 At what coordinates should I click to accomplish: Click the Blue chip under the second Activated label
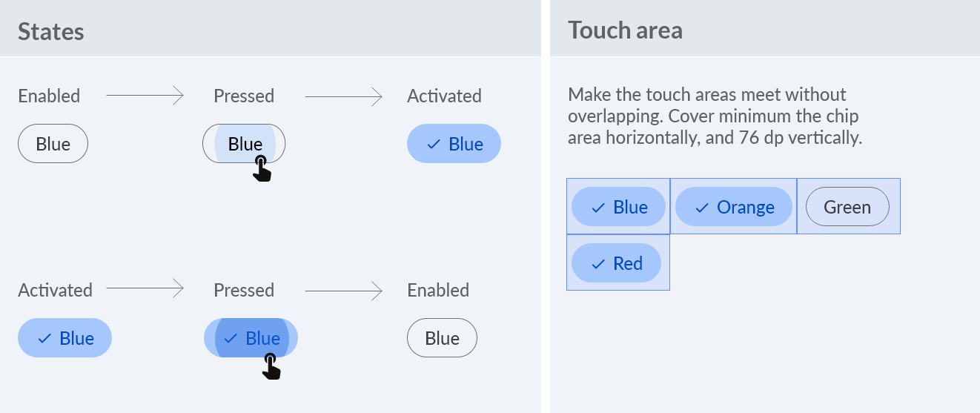(x=64, y=337)
